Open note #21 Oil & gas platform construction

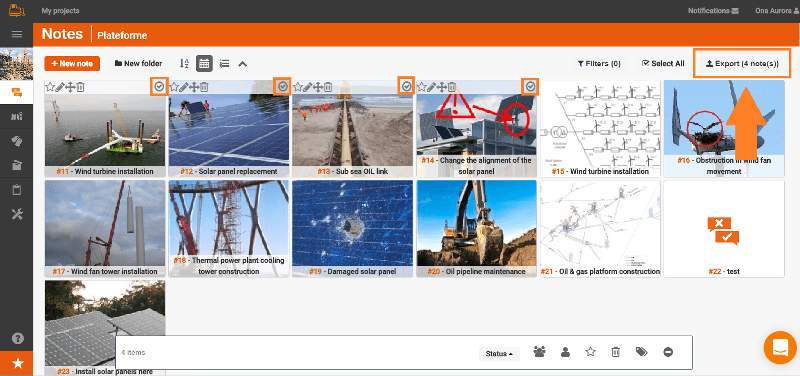600,228
